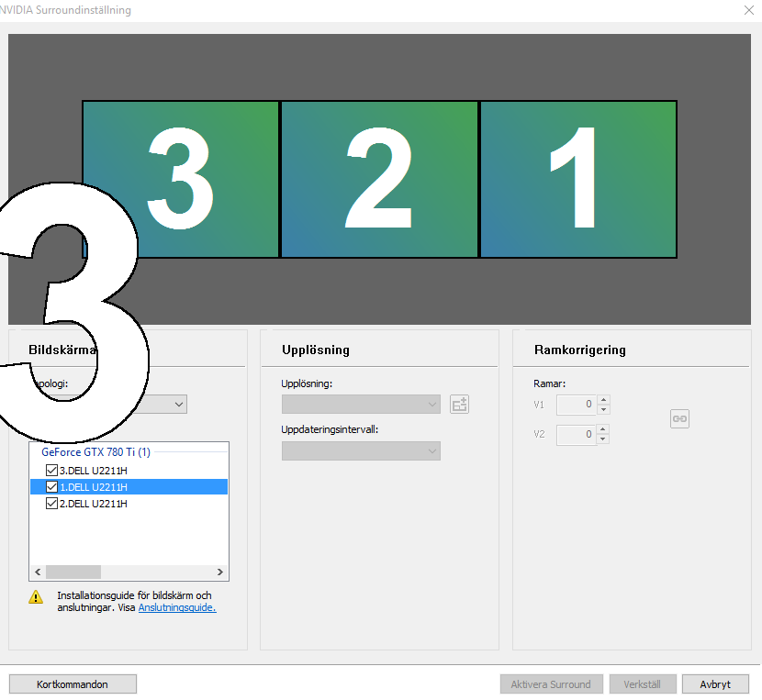
Task: Click the Avbryt button
Action: [x=715, y=684]
